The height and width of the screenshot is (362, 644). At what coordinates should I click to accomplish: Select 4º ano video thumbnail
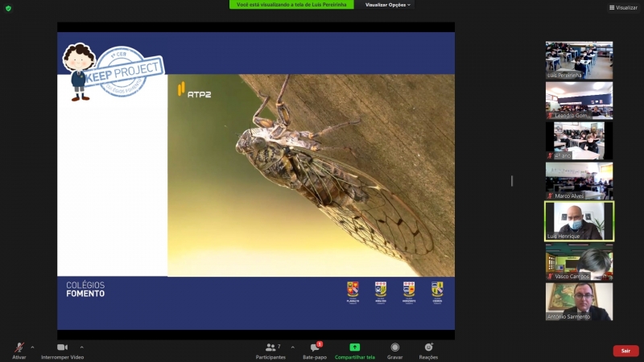pos(579,141)
